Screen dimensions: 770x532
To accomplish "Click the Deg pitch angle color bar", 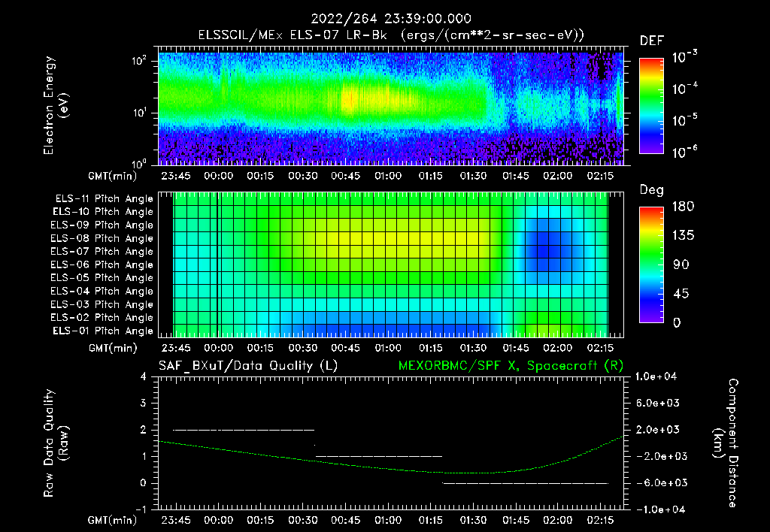I will point(651,265).
